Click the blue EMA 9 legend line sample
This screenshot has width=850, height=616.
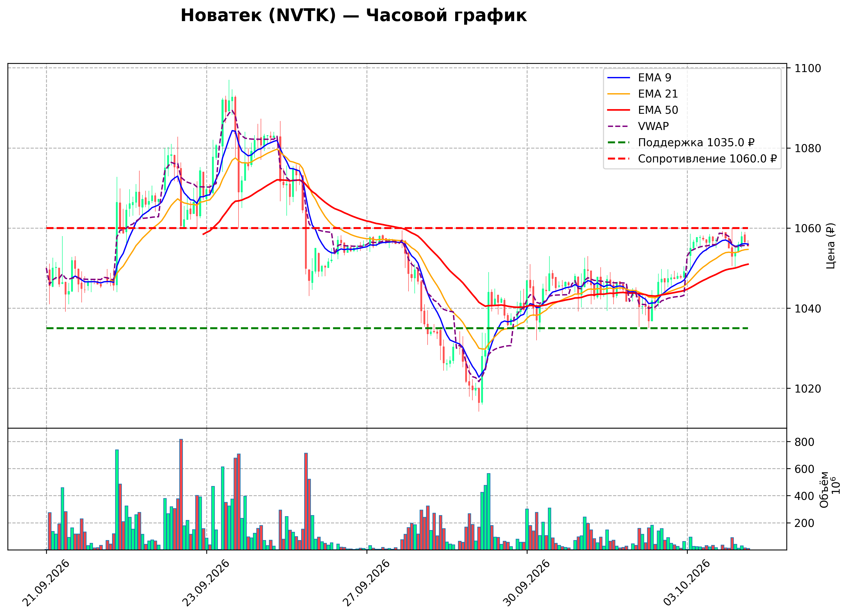tap(618, 77)
